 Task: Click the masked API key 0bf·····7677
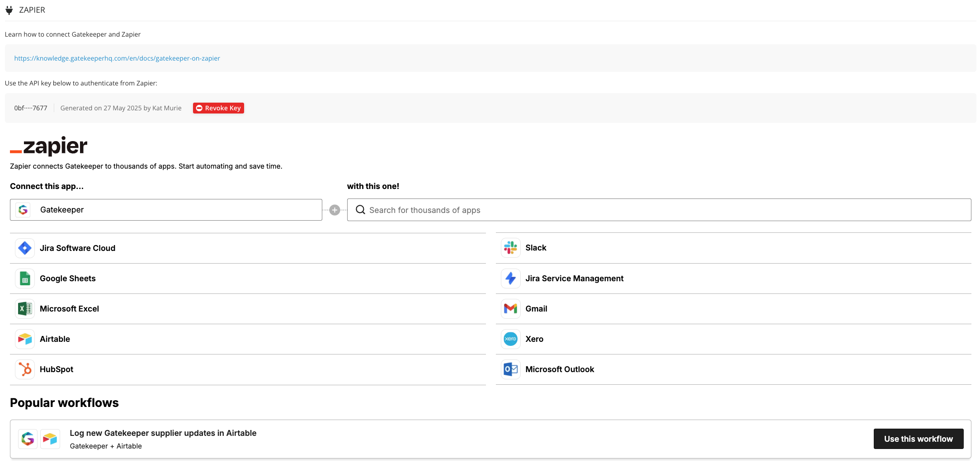(31, 108)
